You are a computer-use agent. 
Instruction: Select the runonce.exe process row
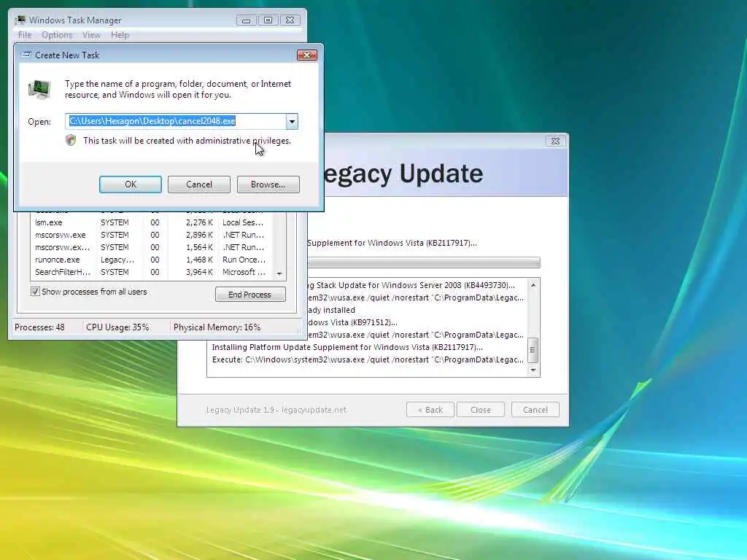[x=152, y=260]
